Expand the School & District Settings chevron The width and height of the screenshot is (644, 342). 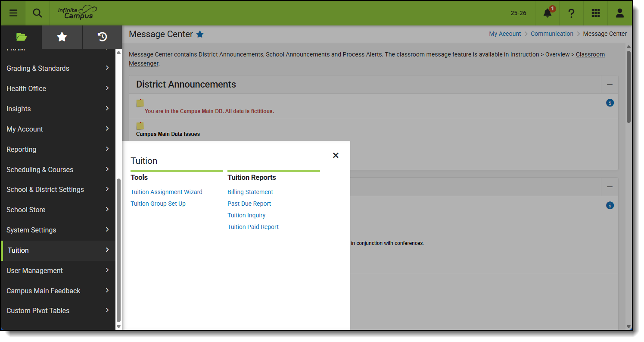[x=107, y=189]
